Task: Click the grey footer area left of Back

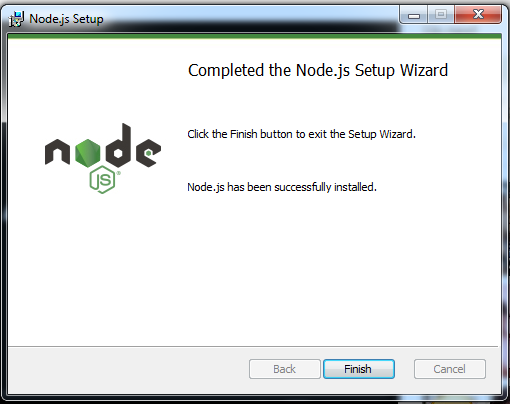Action: point(128,370)
